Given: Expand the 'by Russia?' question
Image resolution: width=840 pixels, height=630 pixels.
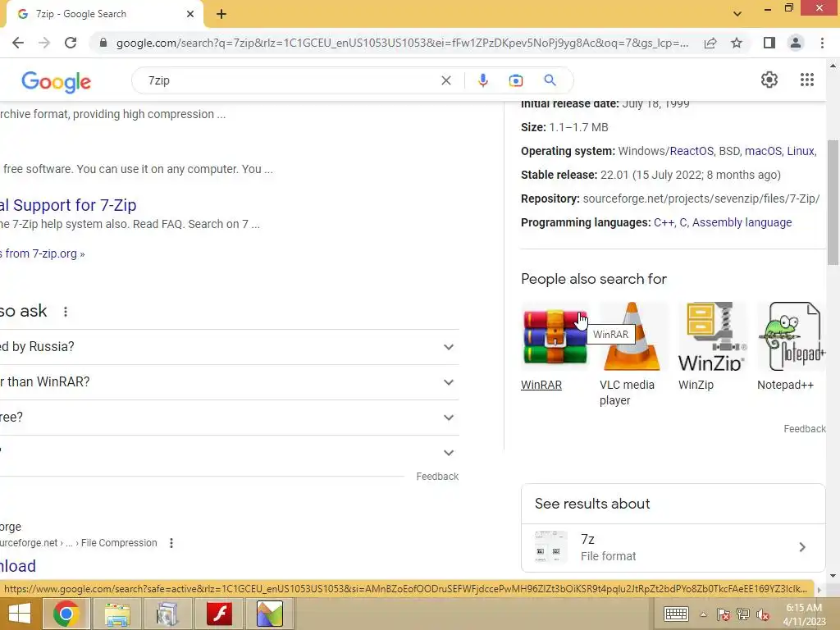Looking at the screenshot, I should click(230, 347).
